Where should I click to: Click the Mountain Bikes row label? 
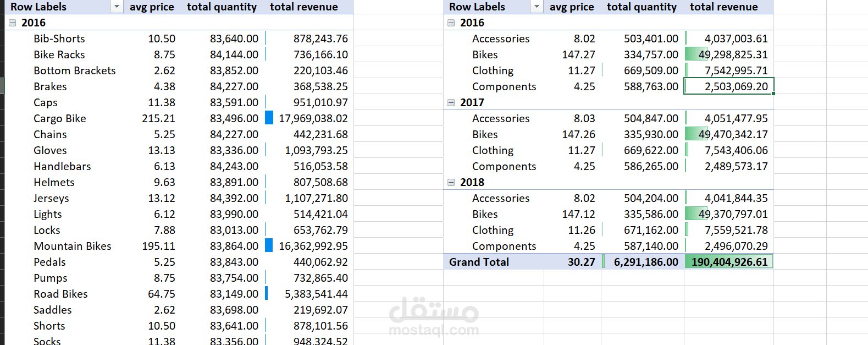73,247
